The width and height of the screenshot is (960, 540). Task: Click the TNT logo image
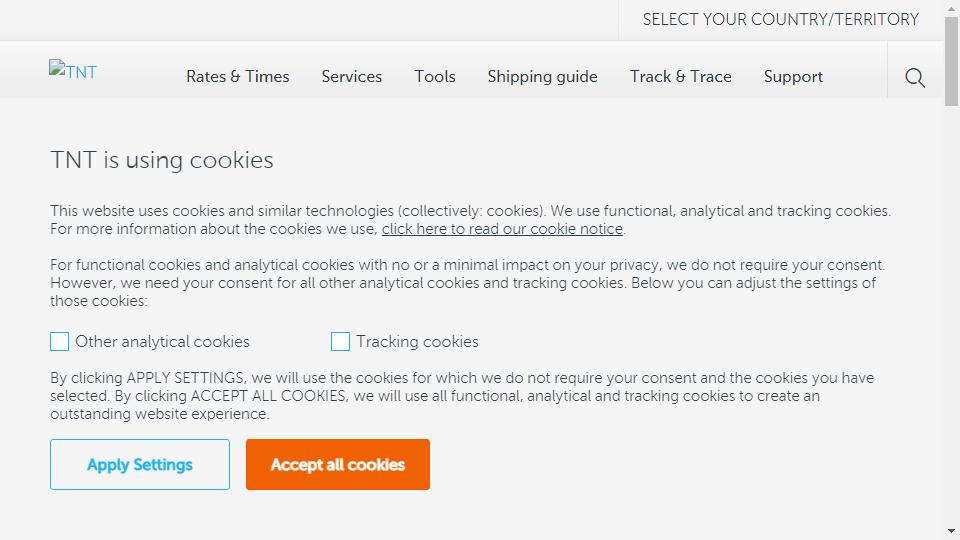[73, 71]
